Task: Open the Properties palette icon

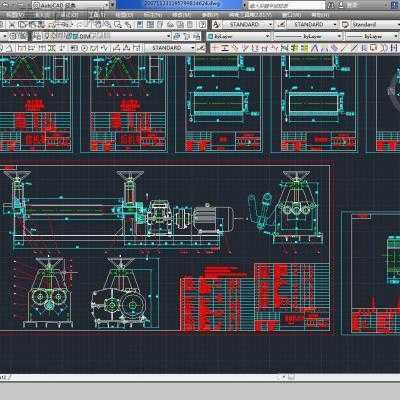Action: [140, 25]
